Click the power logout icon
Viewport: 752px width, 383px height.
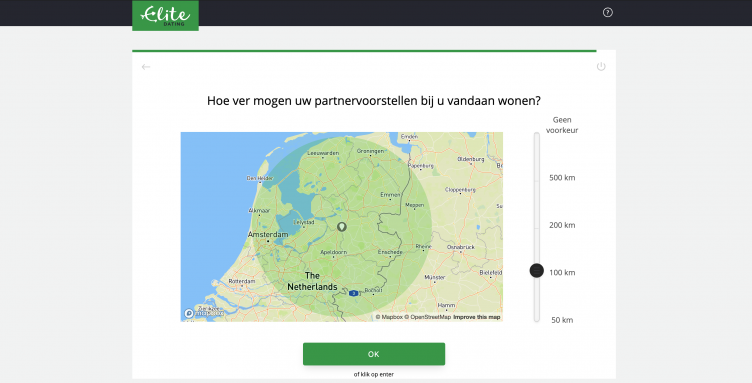[x=600, y=67]
